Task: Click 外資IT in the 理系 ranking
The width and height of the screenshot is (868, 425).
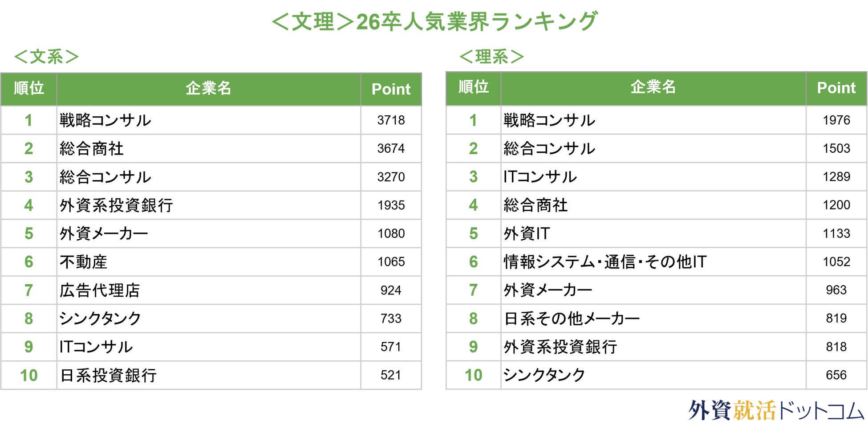Action: click(x=527, y=233)
